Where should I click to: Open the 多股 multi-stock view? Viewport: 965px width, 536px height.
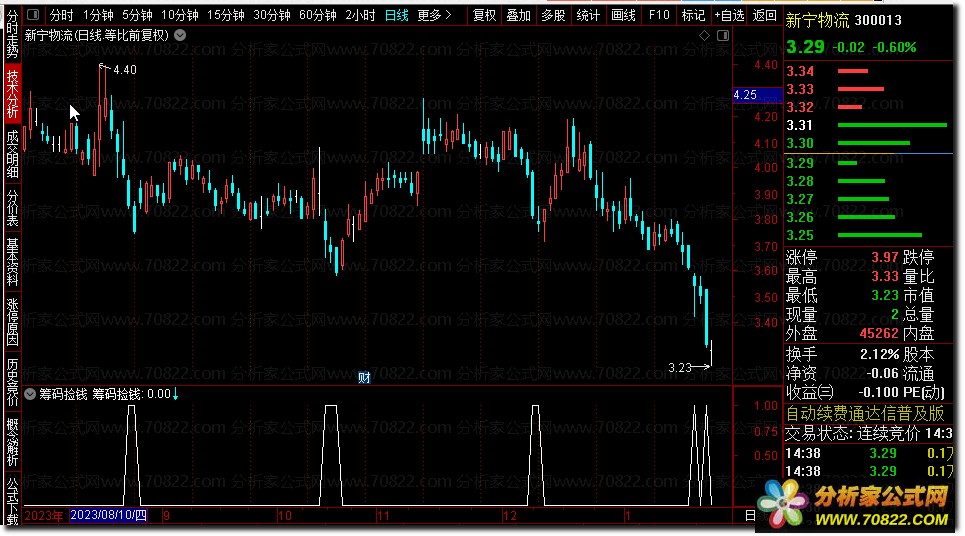pos(553,15)
